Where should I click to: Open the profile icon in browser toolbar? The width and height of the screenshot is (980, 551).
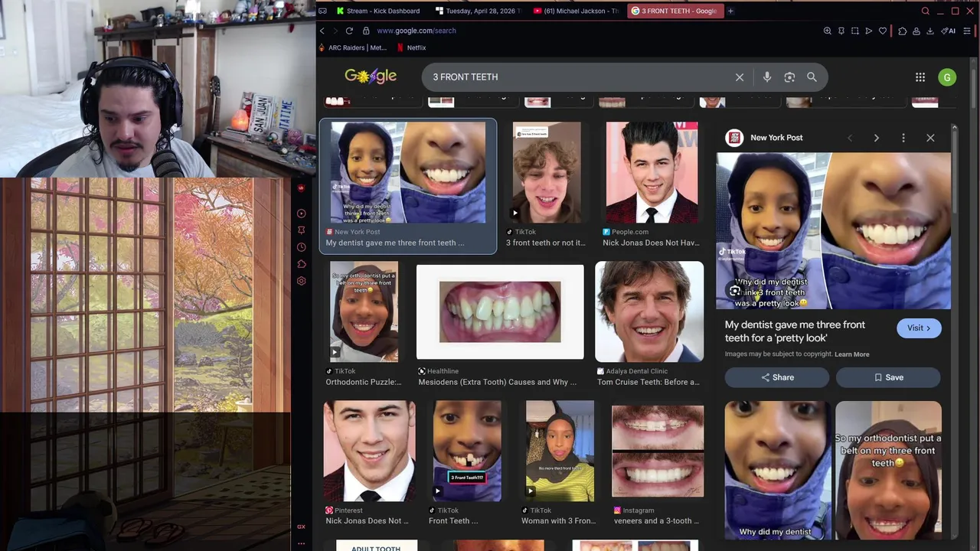(x=916, y=31)
